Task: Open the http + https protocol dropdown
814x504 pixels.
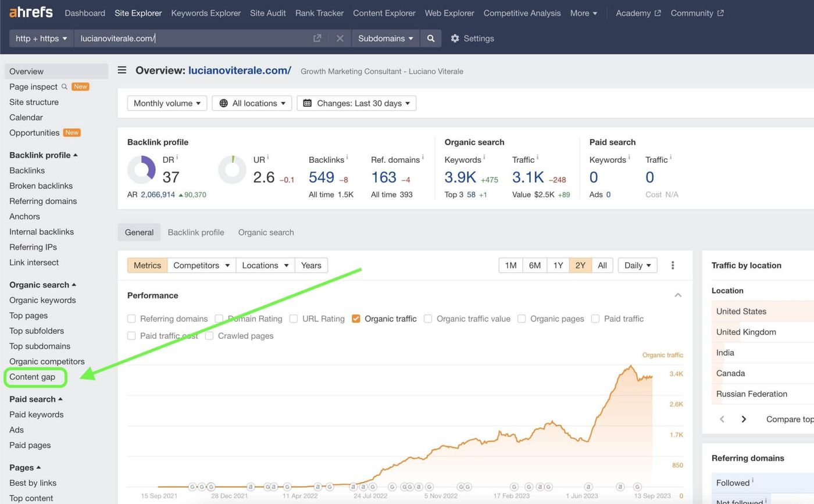Action: click(x=41, y=38)
